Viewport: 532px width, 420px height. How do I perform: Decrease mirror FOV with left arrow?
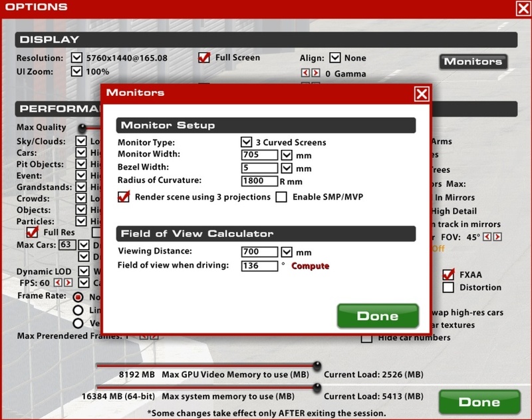point(487,237)
